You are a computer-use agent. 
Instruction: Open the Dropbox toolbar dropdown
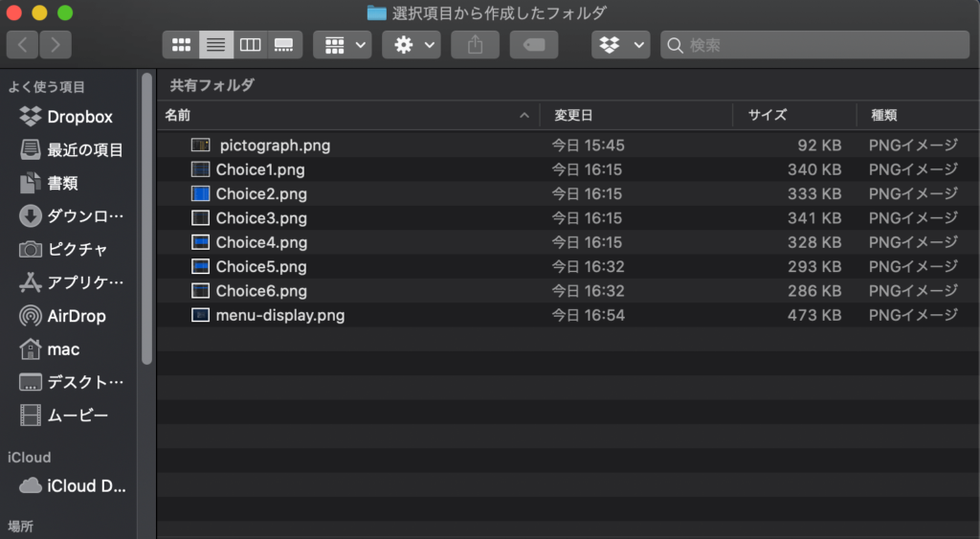pos(620,44)
